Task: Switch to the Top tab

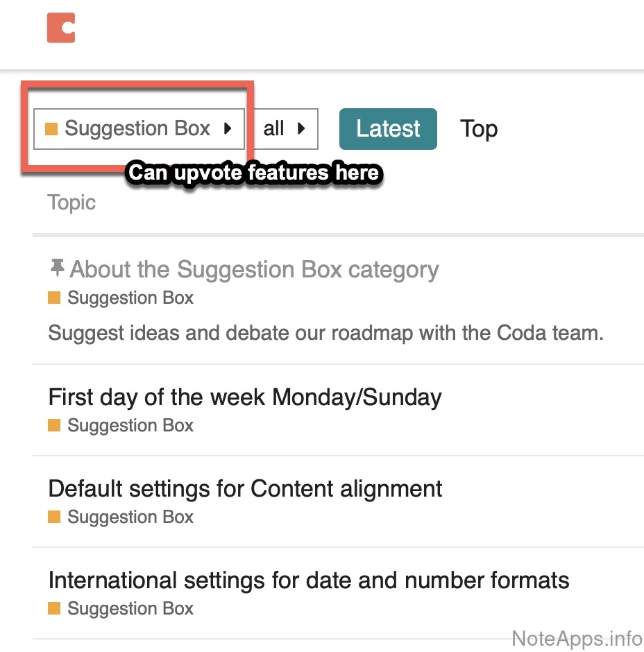Action: (479, 129)
